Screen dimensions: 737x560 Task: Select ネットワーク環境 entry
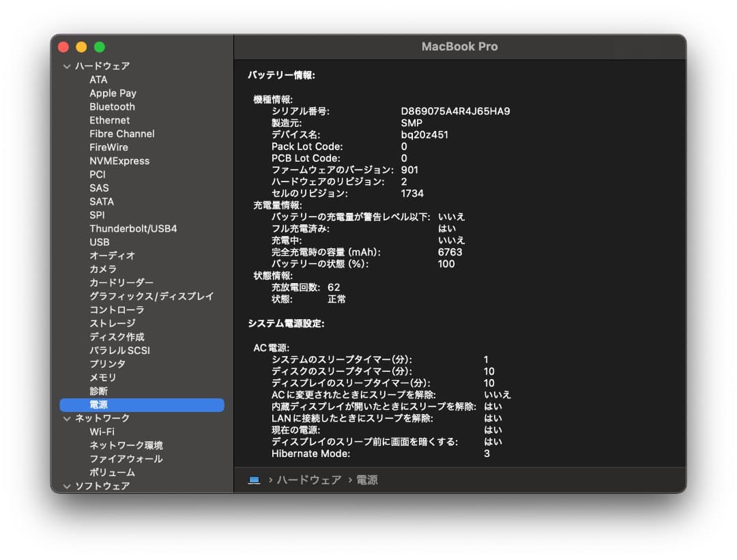pyautogui.click(x=126, y=445)
